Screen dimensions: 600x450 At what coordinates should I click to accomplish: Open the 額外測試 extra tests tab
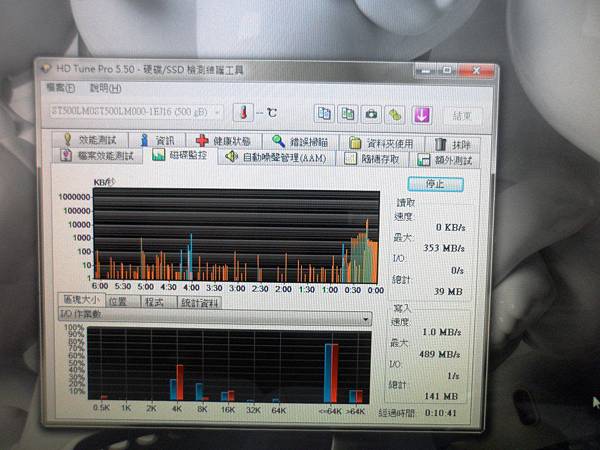point(445,160)
